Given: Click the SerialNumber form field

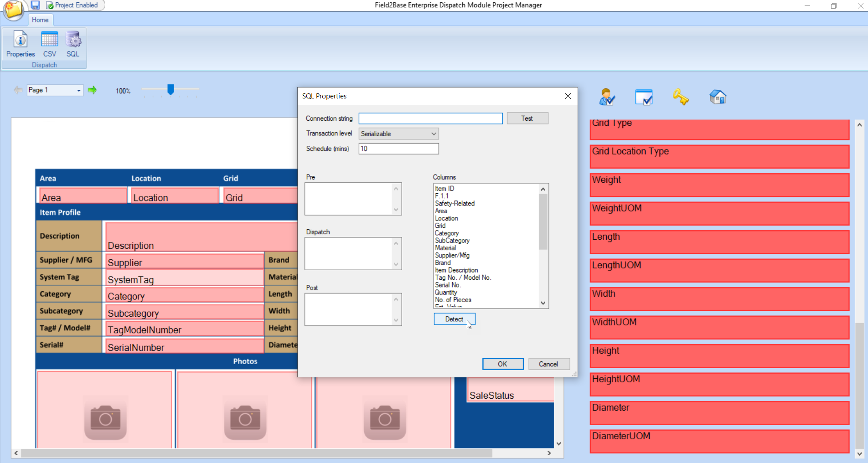Looking at the screenshot, I should pos(185,346).
